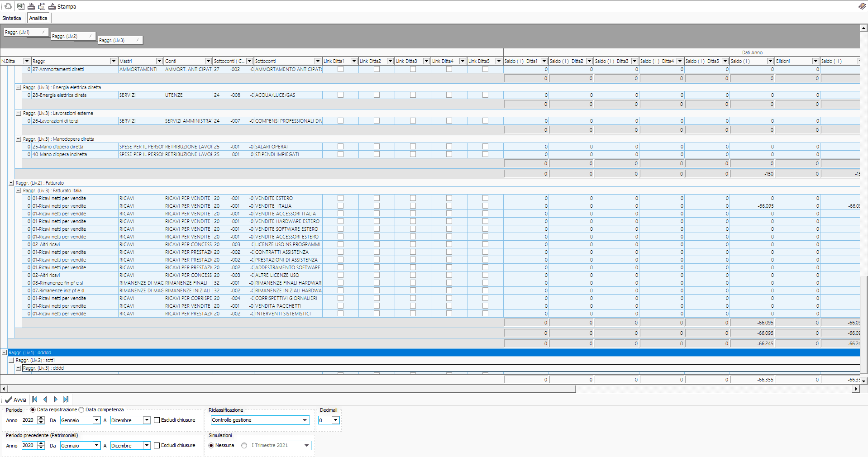The height and width of the screenshot is (457, 868).
Task: Select the Data registrazione radio button
Action: click(33, 409)
